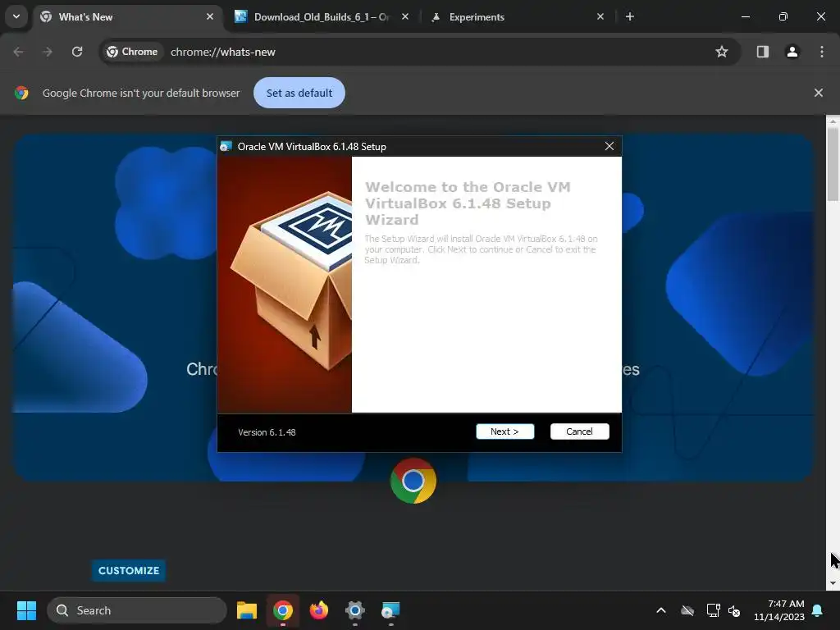The width and height of the screenshot is (840, 630).
Task: Close the What's New tab
Action: point(210,16)
